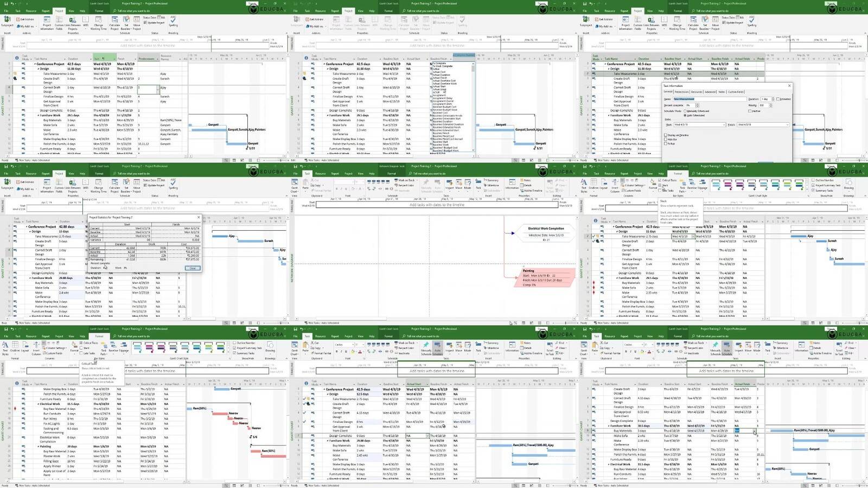The width and height of the screenshot is (868, 488).
Task: Pick the first blue Gantt style in Slack tooltip screenshot
Action: pos(716,185)
